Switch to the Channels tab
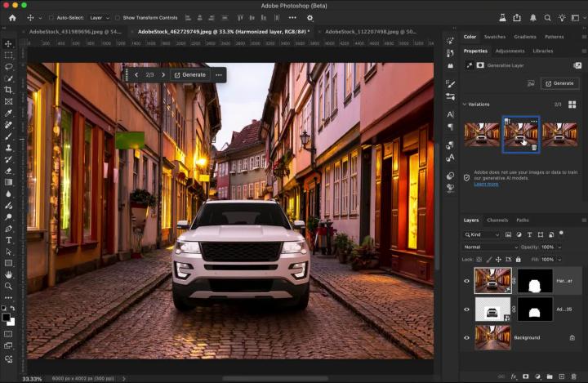588x383 pixels. (497, 220)
